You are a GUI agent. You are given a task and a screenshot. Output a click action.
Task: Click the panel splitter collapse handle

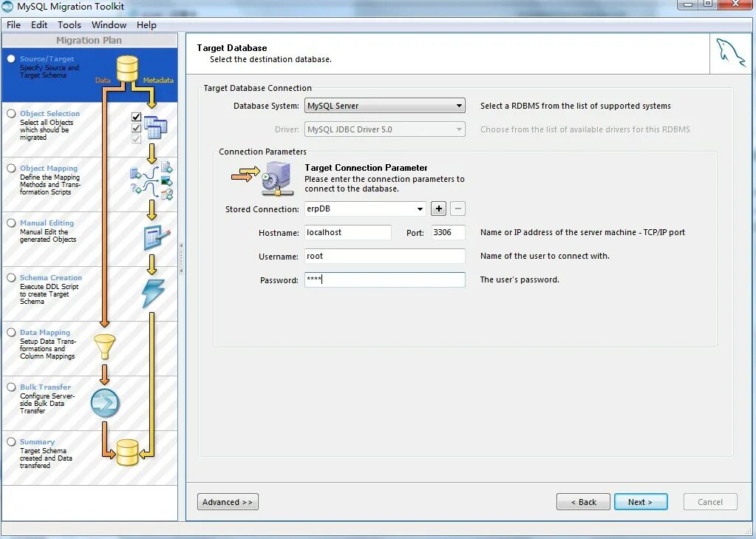point(181,259)
